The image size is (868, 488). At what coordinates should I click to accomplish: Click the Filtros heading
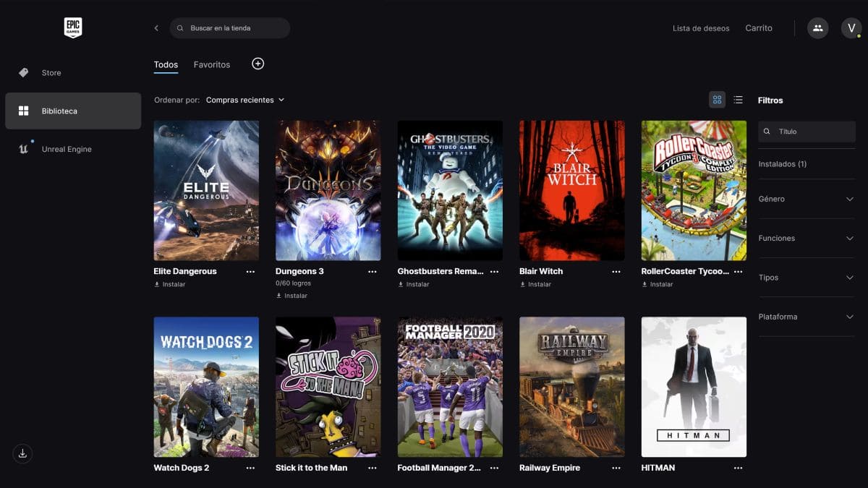point(770,100)
